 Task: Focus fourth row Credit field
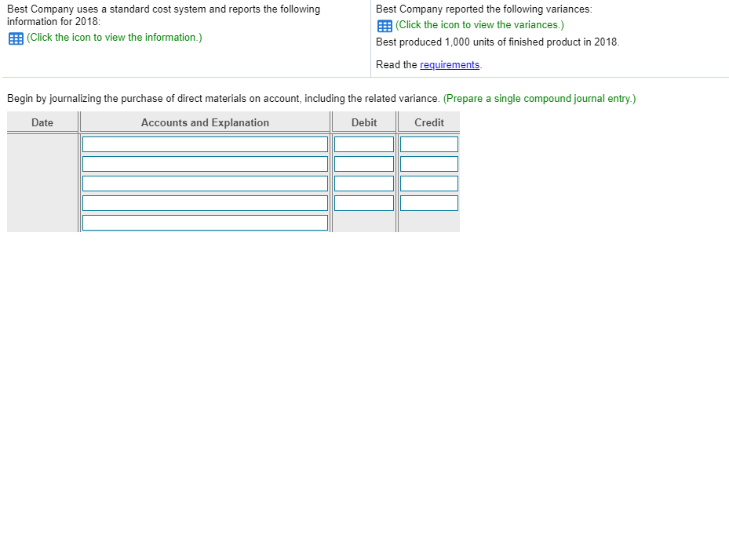[x=429, y=203]
